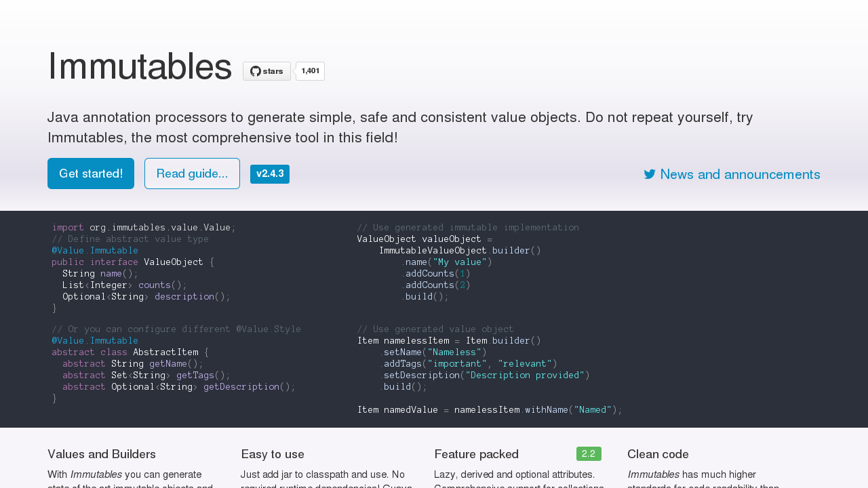Click 'public interface ValueObject {' code line

(133, 262)
